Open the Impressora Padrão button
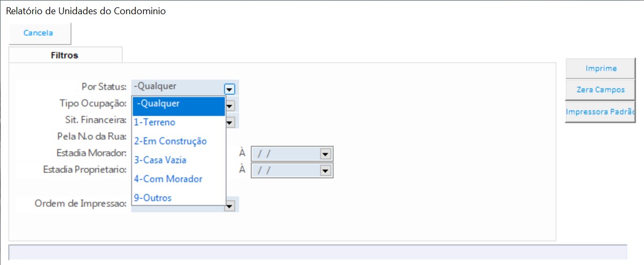This screenshot has height=265, width=644. click(600, 112)
